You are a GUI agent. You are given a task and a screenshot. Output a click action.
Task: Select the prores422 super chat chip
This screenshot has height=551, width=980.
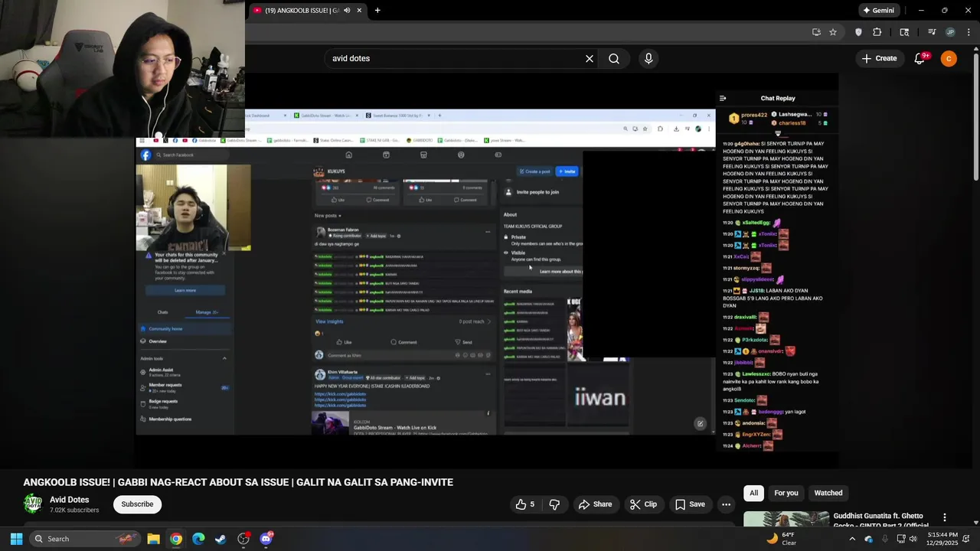tap(747, 119)
